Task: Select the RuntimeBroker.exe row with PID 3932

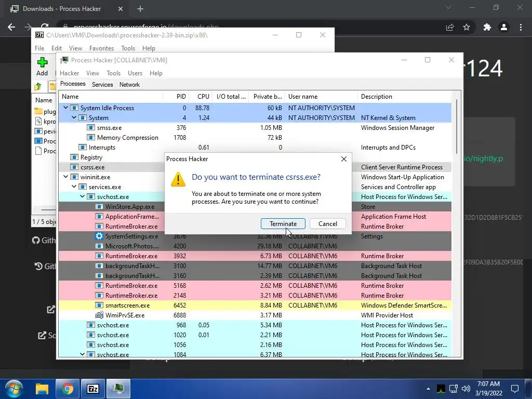Action: [255, 256]
